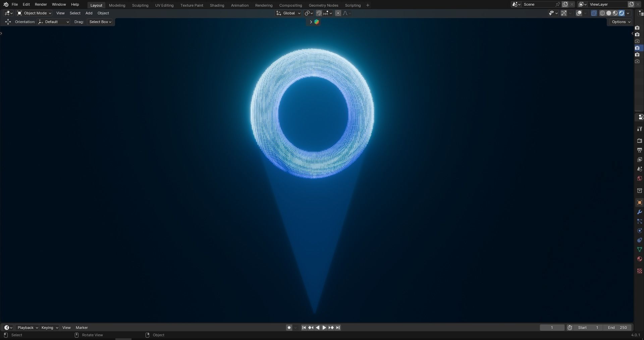The width and height of the screenshot is (644, 340).
Task: Toggle auto keying record button
Action: (289, 328)
